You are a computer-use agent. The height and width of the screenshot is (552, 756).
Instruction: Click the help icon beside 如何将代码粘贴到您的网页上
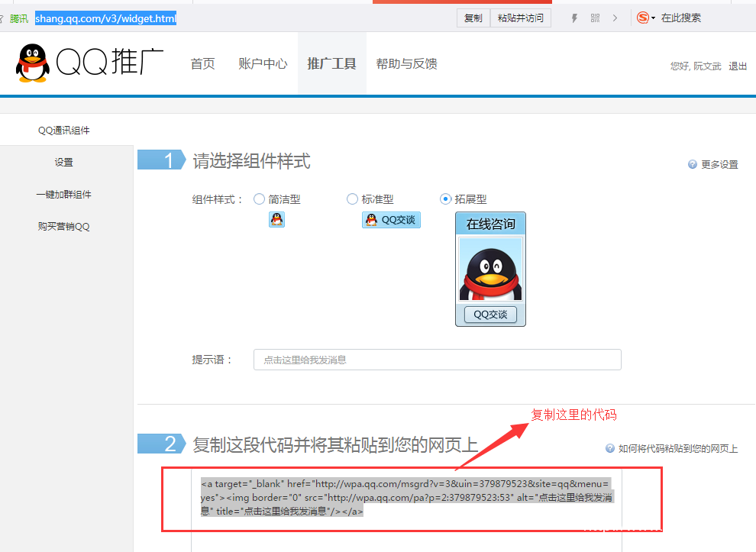pos(610,448)
